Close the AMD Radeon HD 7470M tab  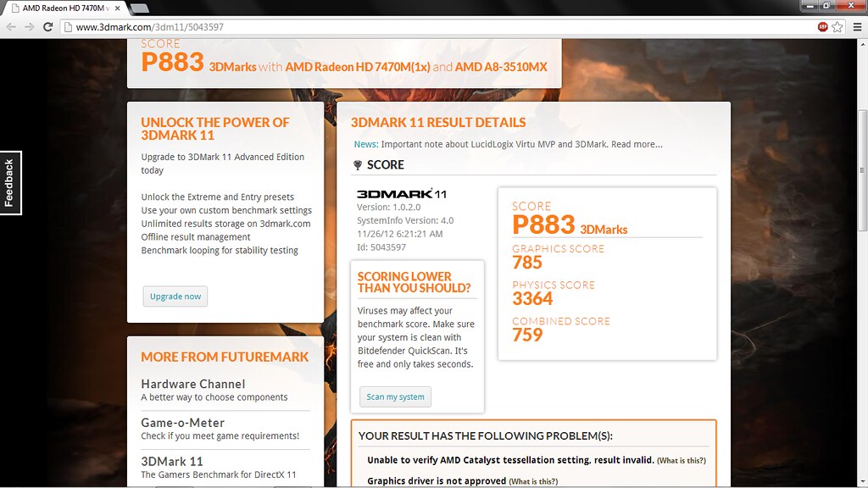coord(117,8)
